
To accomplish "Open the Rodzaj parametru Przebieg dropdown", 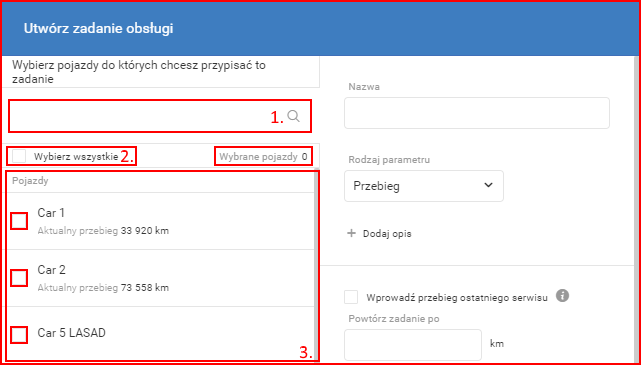I will 424,186.
